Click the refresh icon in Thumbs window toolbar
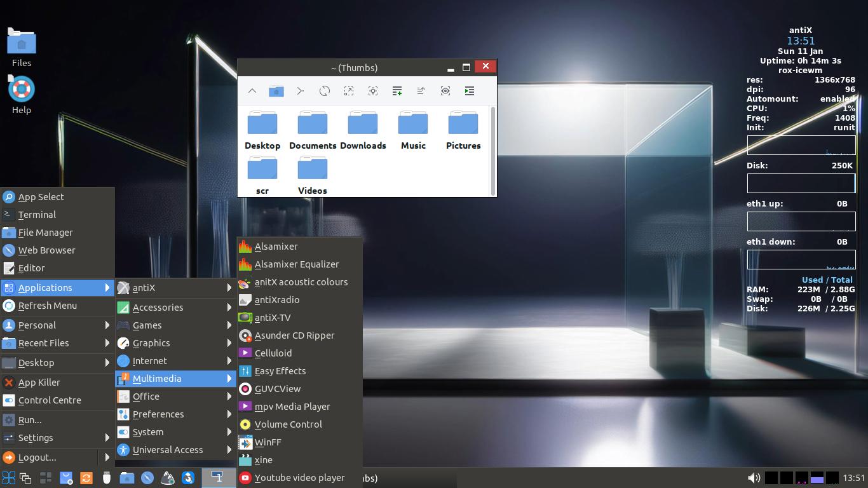Image resolution: width=868 pixels, height=488 pixels. (325, 91)
